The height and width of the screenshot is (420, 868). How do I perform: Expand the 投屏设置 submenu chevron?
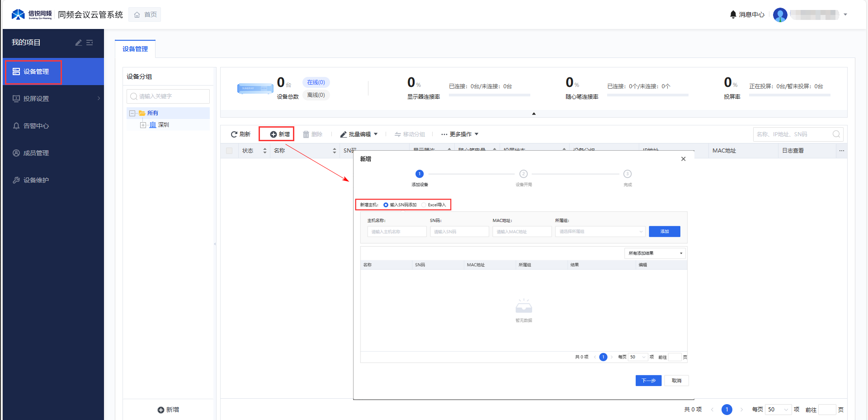tap(99, 99)
